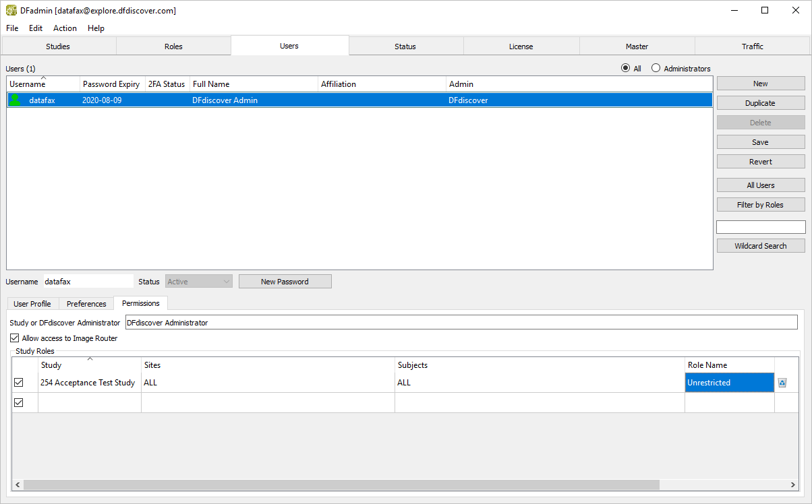Click the left arrow of horizontal scrollbar
The width and height of the screenshot is (812, 504).
[x=18, y=485]
